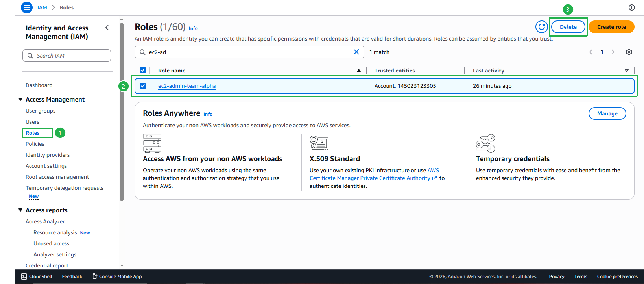Screen dimensions: 644x284
Task: Go to next page of roles
Action: click(613, 52)
